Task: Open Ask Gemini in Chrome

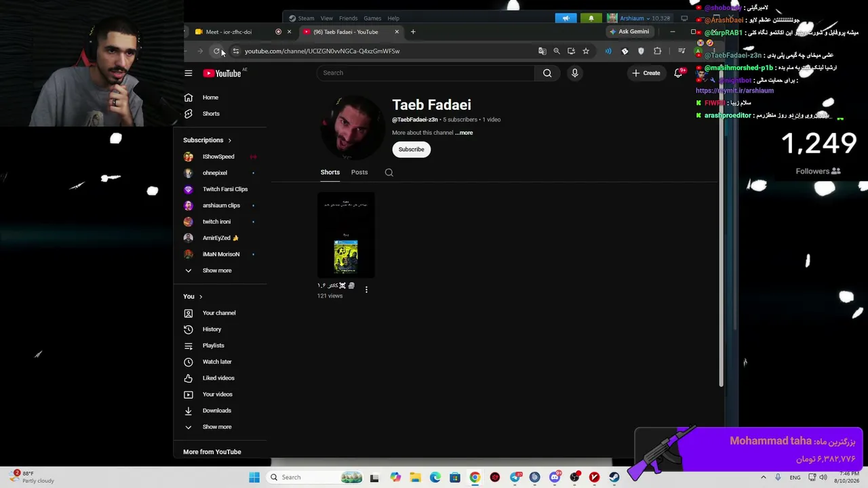Action: point(629,32)
